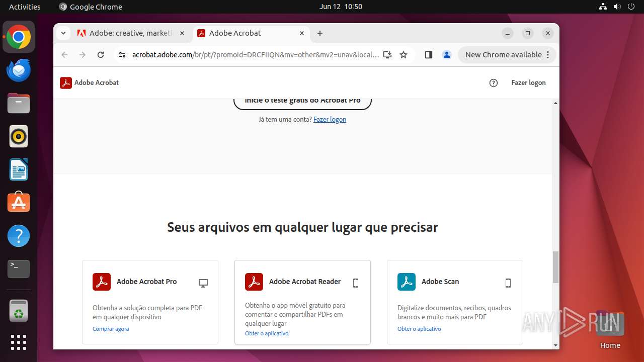
Task: Click the Adobe Scan card icon
Action: pyautogui.click(x=407, y=282)
